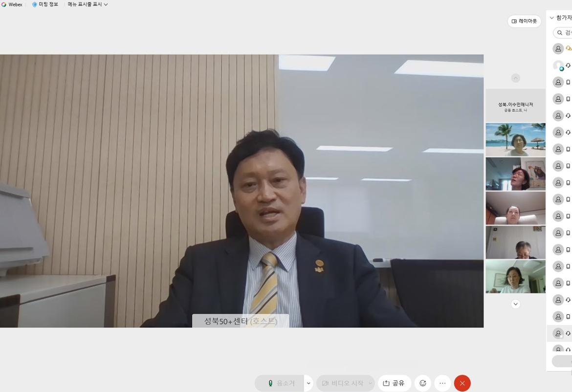This screenshot has height=392, width=572.
Task: Mute your microphone with the 음소거 button
Action: coord(283,383)
